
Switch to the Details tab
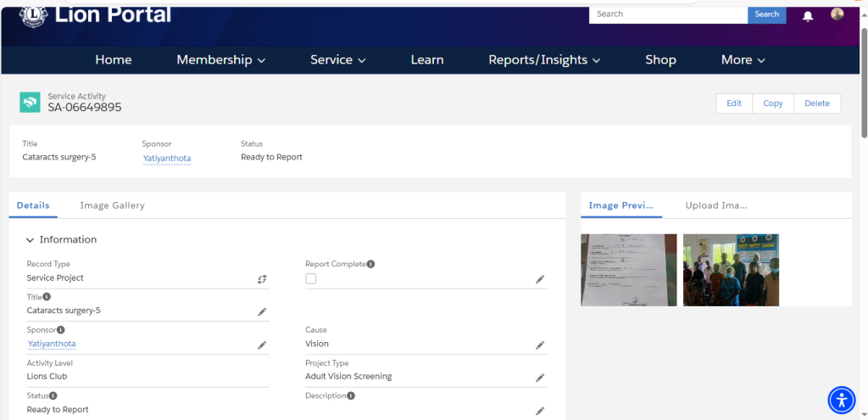tap(33, 205)
